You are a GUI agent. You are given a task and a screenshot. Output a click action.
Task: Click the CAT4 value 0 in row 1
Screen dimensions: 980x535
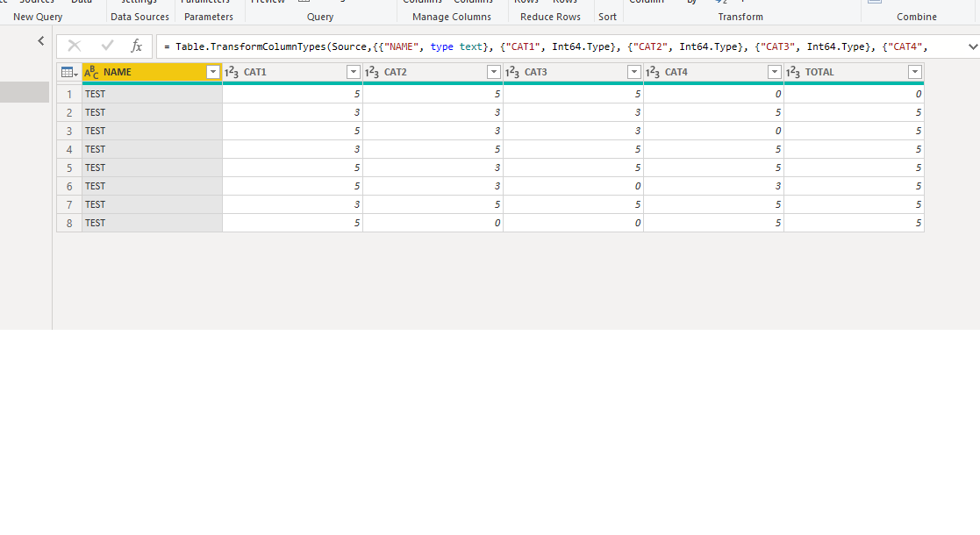[714, 95]
